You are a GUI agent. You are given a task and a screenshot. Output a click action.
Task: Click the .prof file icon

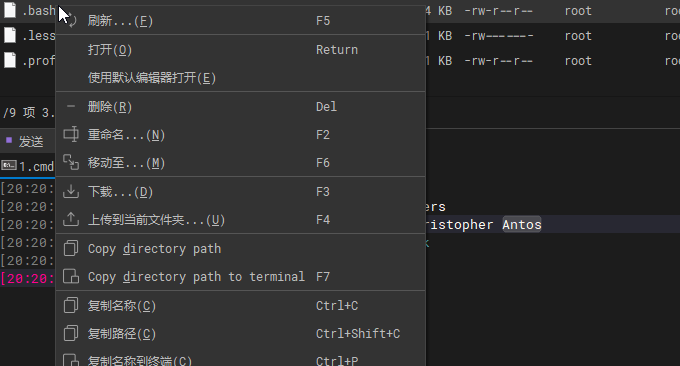tap(10, 60)
